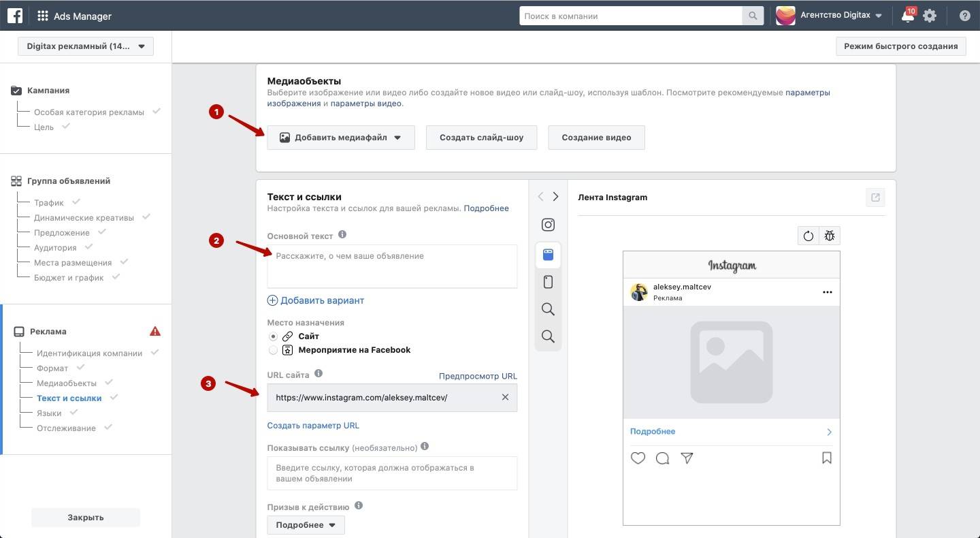Open Добавить медиафайл dropdown
Screen dimensions: 980x538
pos(341,137)
